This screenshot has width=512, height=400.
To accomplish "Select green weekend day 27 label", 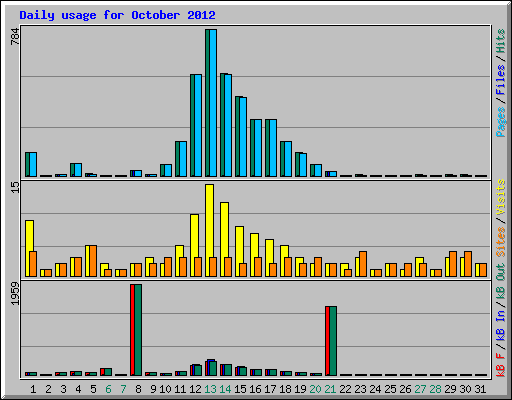I will 420,389.
